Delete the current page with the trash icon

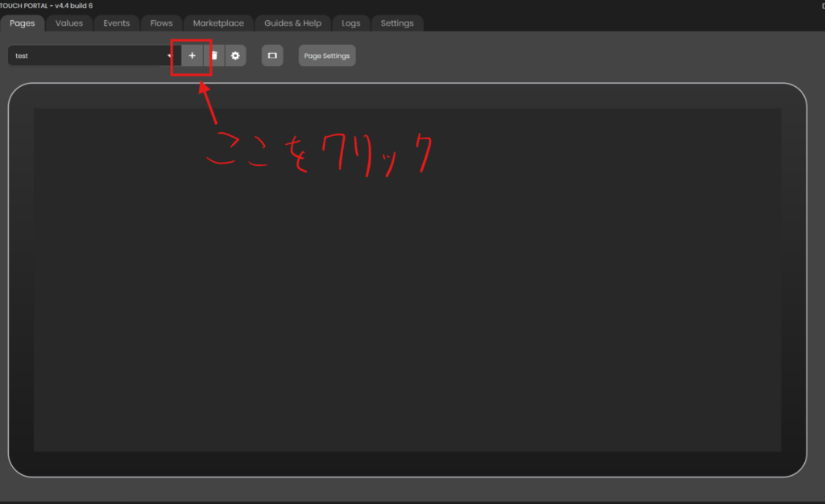point(214,56)
